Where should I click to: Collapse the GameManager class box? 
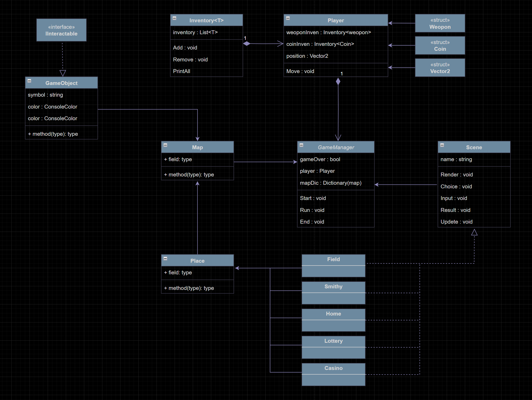pyautogui.click(x=301, y=145)
